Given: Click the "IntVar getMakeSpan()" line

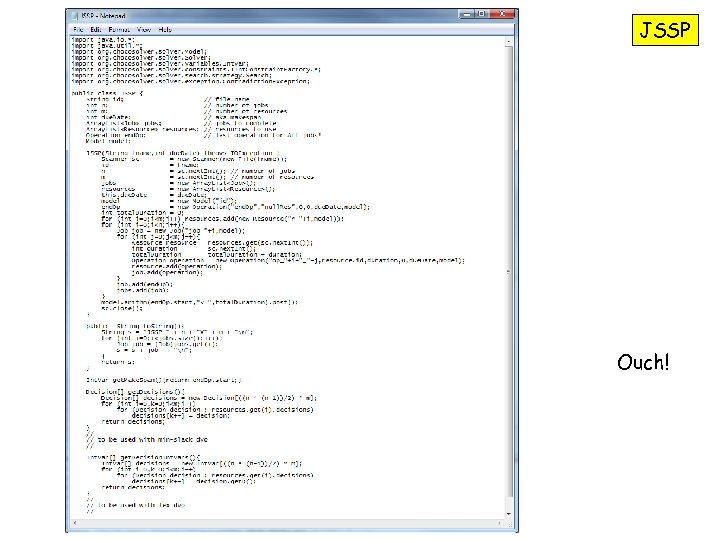Looking at the screenshot, I should click(x=163, y=380).
